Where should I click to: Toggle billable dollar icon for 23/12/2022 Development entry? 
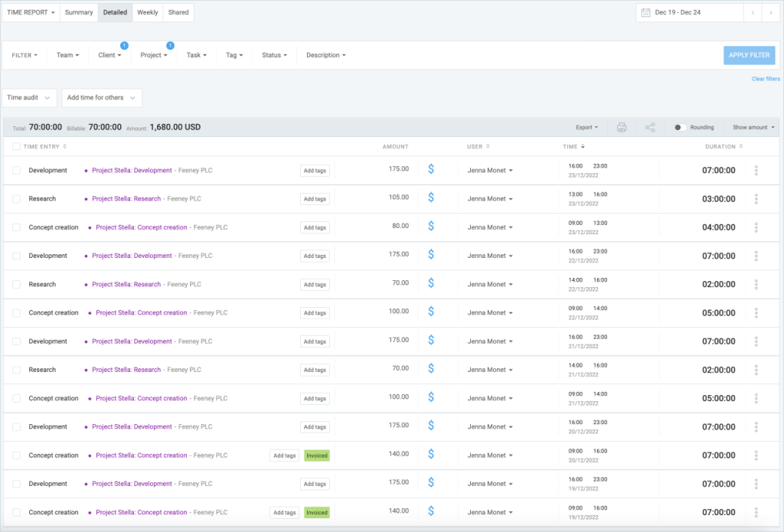pyautogui.click(x=431, y=169)
